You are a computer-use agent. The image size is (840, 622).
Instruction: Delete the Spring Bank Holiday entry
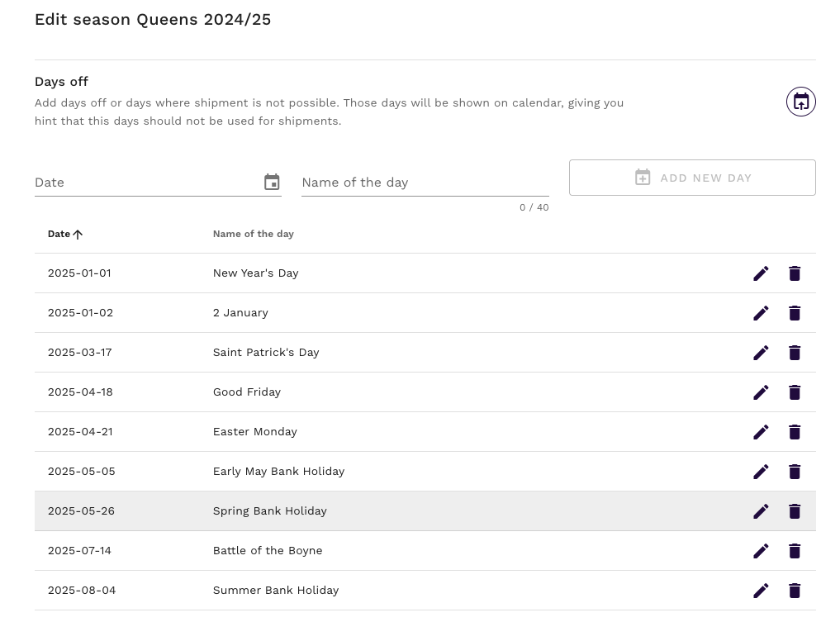tap(795, 511)
